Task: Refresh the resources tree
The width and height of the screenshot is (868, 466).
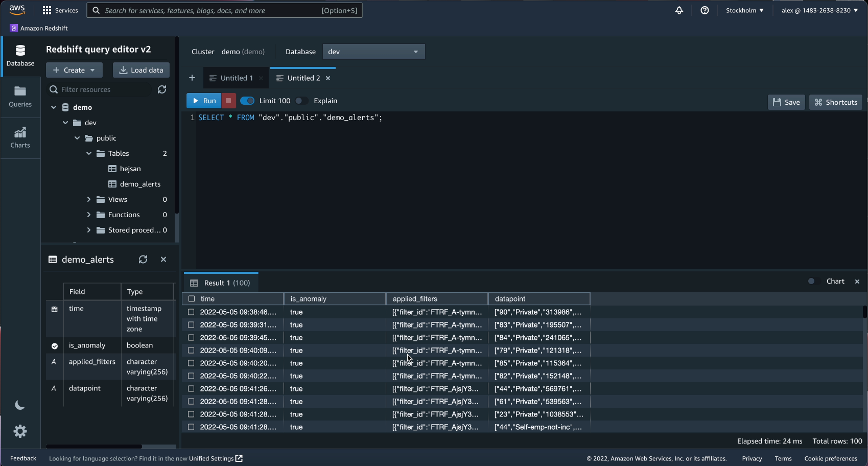Action: 162,89
